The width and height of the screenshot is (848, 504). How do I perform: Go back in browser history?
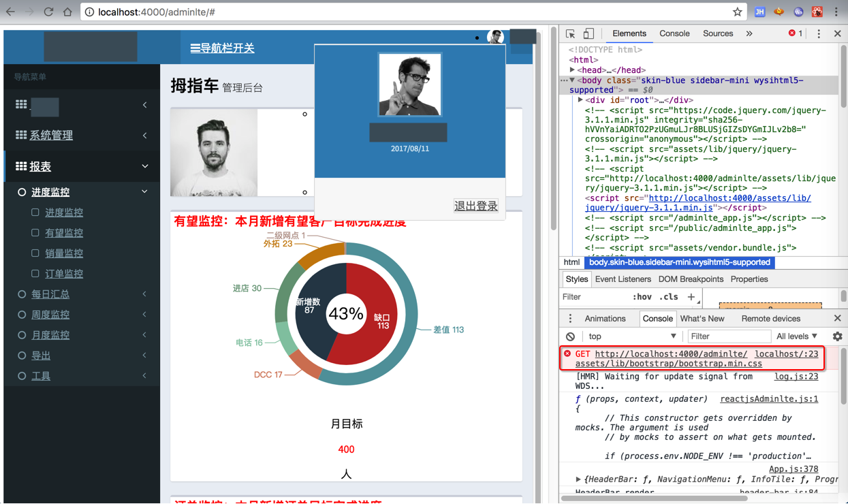(10, 12)
